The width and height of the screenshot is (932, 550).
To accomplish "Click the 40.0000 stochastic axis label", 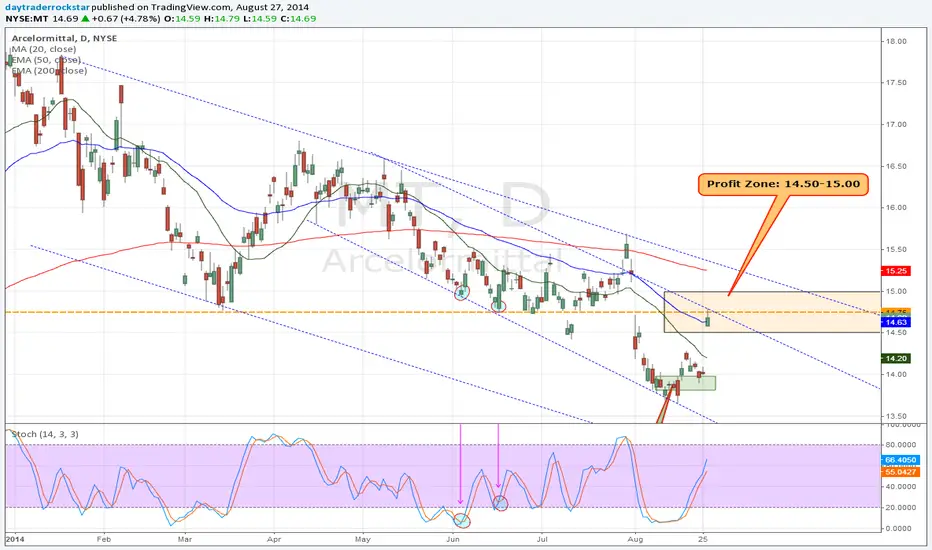I will (899, 486).
